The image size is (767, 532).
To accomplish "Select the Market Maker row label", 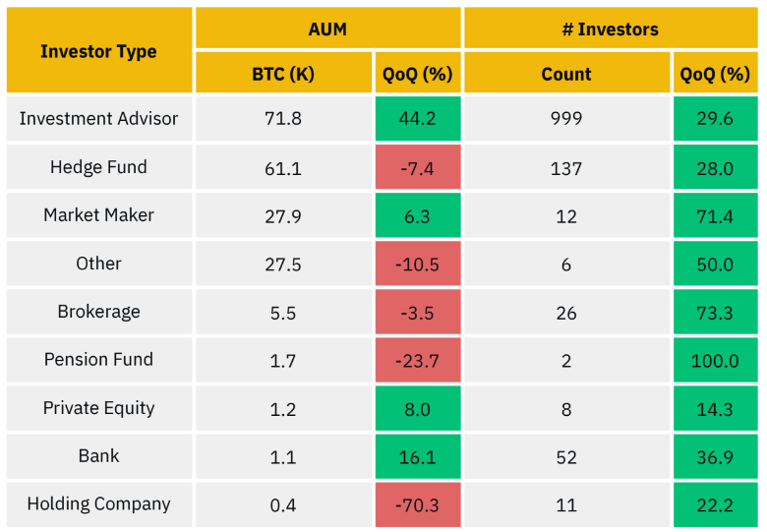I will [x=98, y=215].
